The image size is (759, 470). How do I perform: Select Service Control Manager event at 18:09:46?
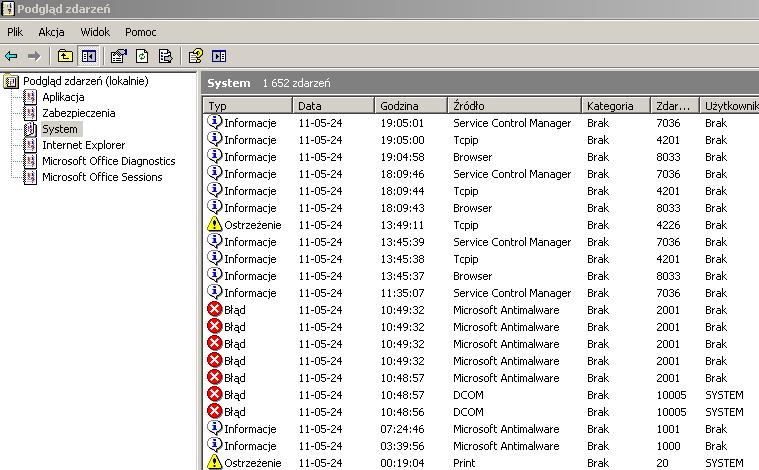(x=481, y=174)
